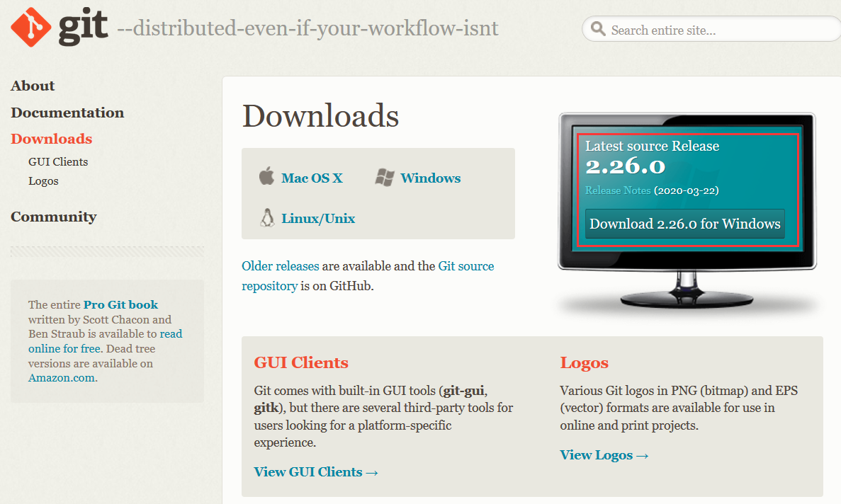Follow the read online for free link
The height and width of the screenshot is (504, 841).
[105, 341]
